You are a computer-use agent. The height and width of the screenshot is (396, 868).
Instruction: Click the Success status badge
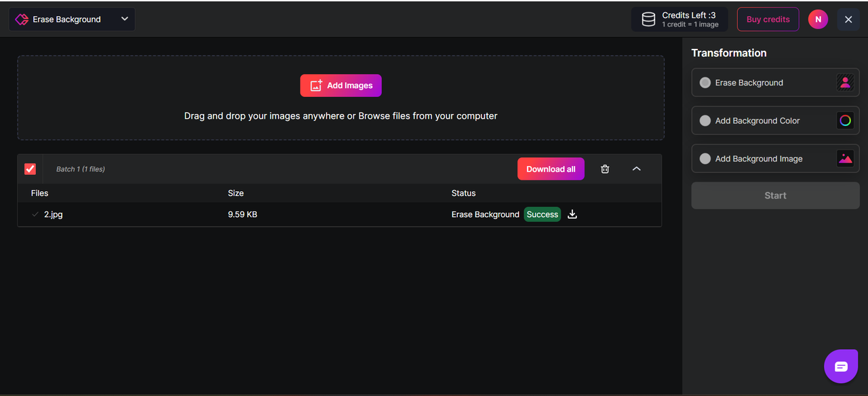(x=542, y=214)
